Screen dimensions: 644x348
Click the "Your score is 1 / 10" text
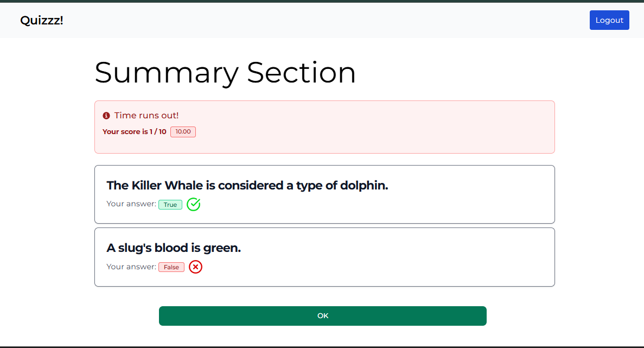135,132
